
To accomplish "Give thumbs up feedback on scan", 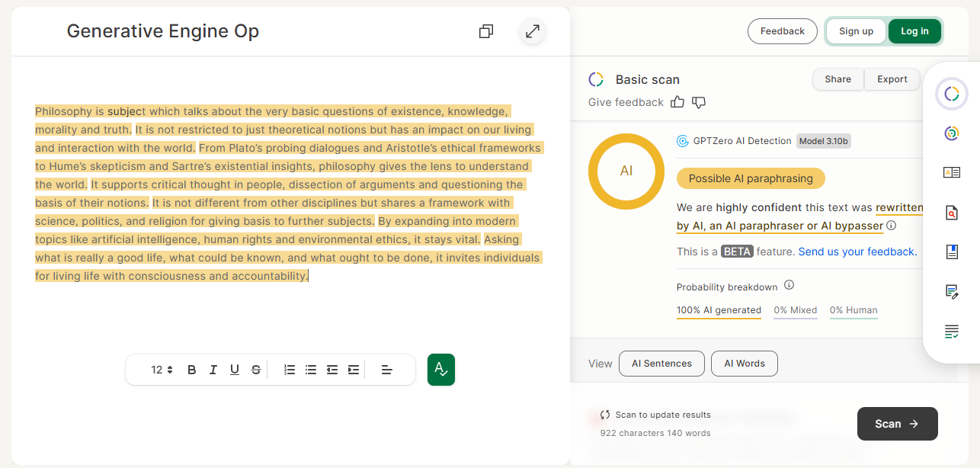I will click(x=677, y=102).
